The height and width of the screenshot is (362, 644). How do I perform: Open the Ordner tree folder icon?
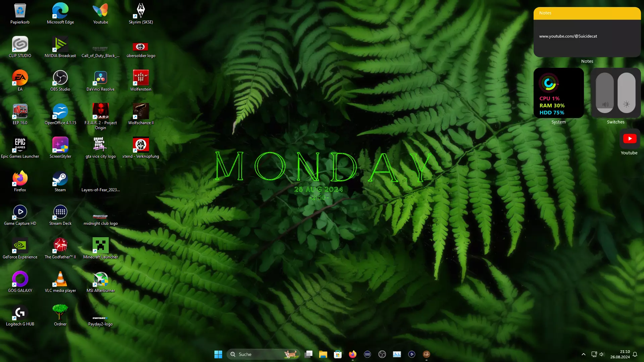coord(60,315)
